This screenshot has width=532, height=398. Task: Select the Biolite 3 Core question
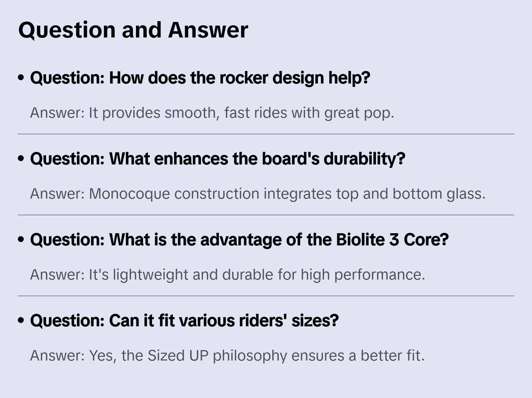point(239,240)
